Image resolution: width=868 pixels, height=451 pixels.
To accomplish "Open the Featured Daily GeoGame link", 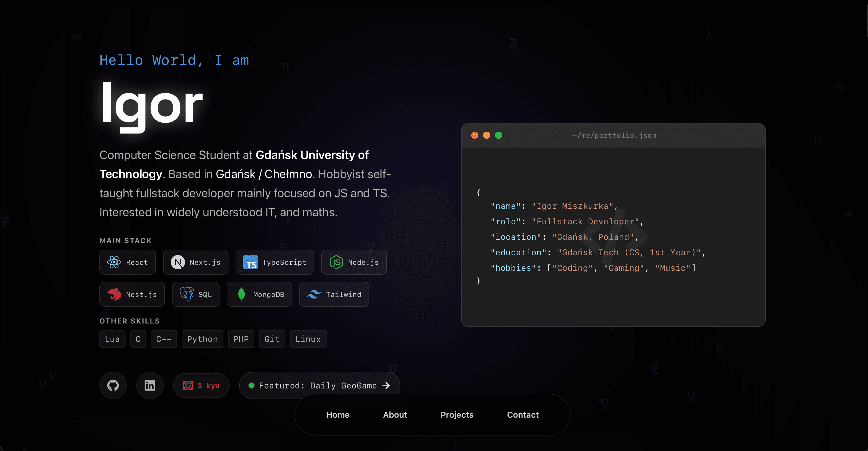I will coord(319,385).
